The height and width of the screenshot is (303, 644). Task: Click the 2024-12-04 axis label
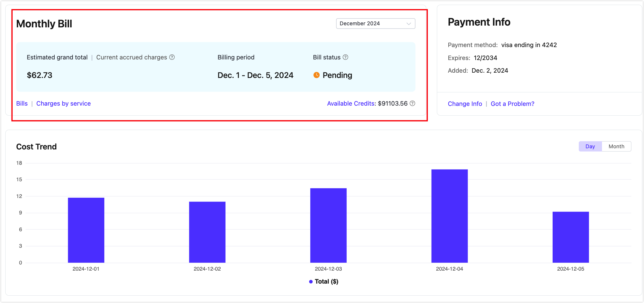450,269
